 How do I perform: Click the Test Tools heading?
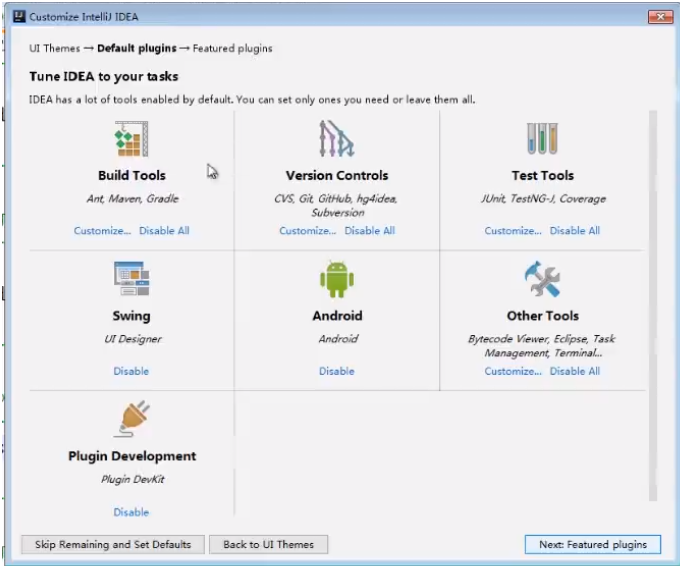coord(542,175)
